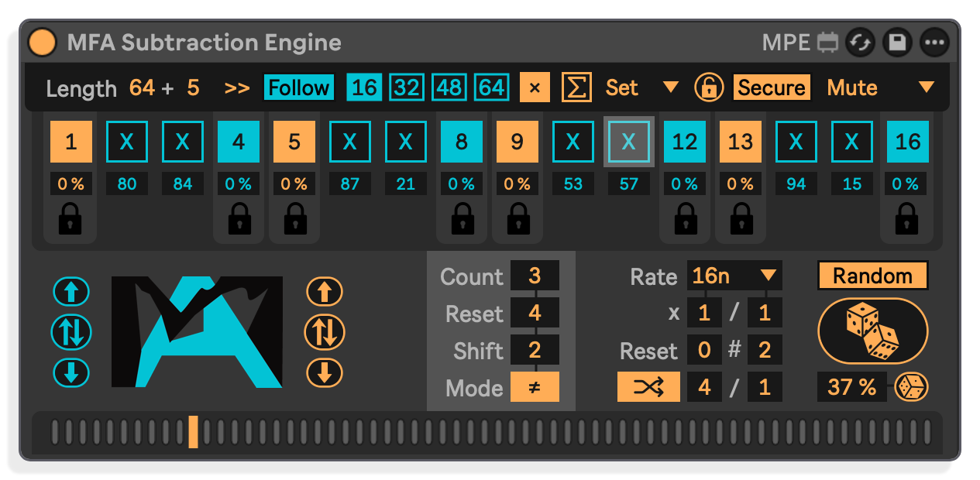980x480 pixels.
Task: Click the orange padlock unlock icon
Action: [709, 87]
